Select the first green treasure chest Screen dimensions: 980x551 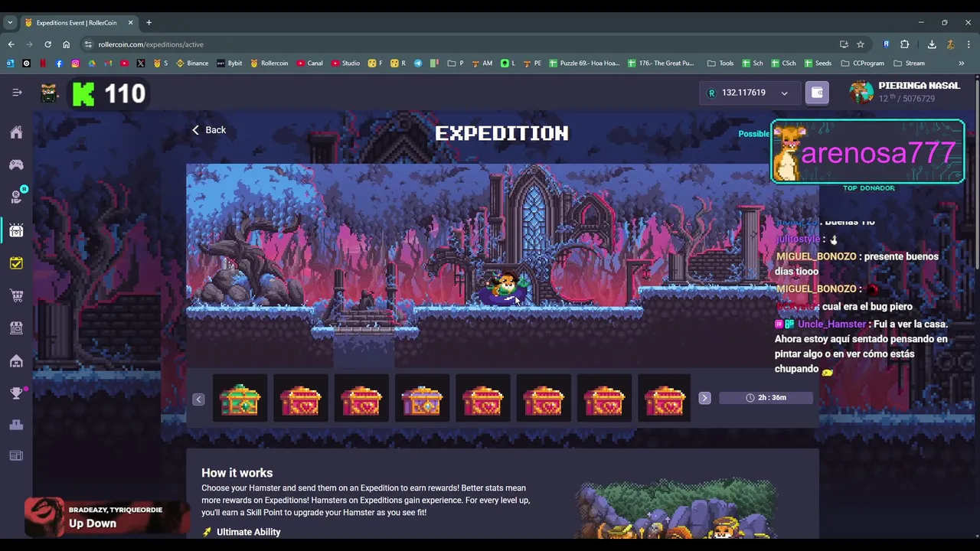click(x=240, y=399)
